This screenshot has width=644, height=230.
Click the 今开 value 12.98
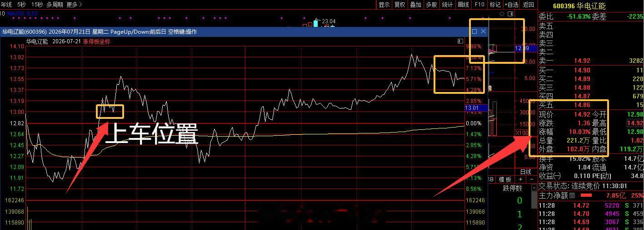[x=635, y=114]
